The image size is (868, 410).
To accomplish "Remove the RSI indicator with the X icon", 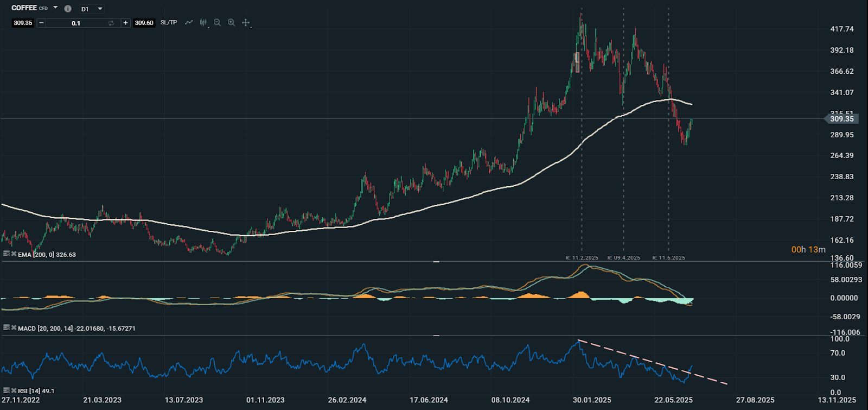I will click(x=14, y=390).
